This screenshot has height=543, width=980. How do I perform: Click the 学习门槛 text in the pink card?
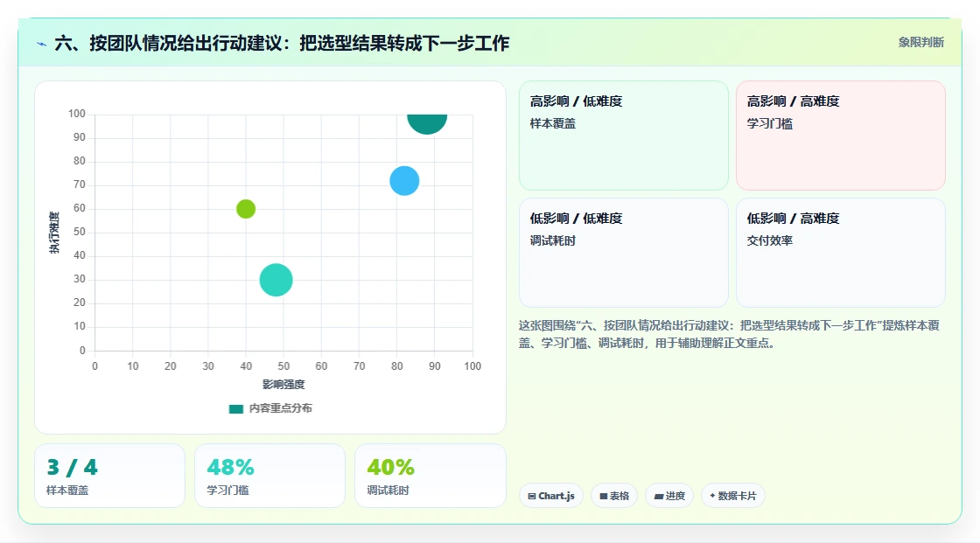[769, 123]
